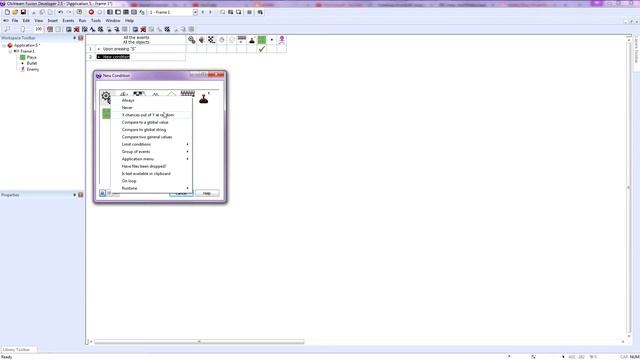Choose Is text available in clipboard
640x360 pixels.
click(x=151, y=174)
